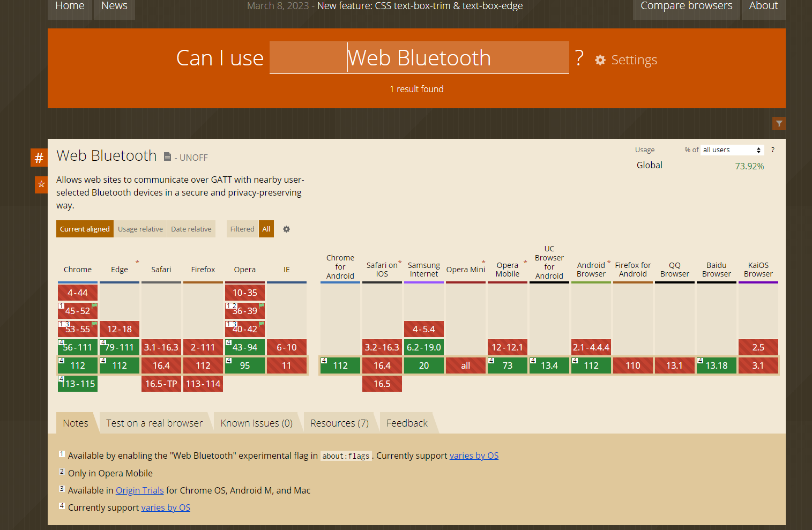812x530 pixels.
Task: Switch to Date relative view
Action: (x=191, y=229)
